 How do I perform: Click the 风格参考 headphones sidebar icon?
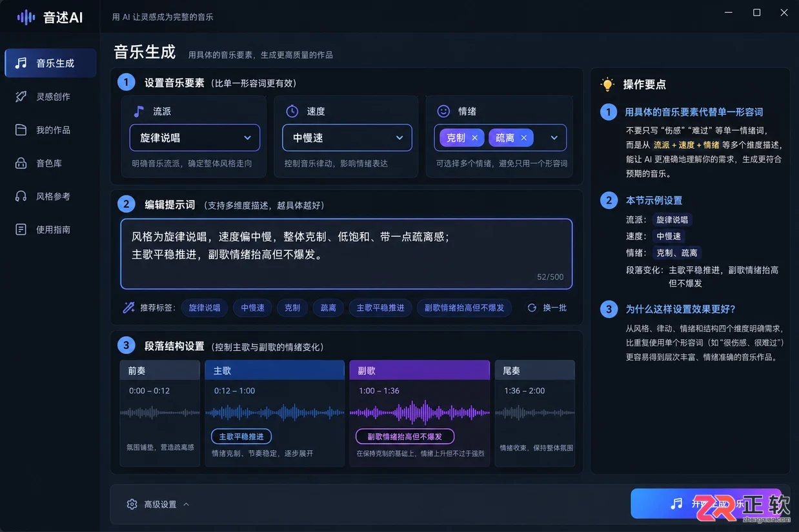[x=21, y=196]
